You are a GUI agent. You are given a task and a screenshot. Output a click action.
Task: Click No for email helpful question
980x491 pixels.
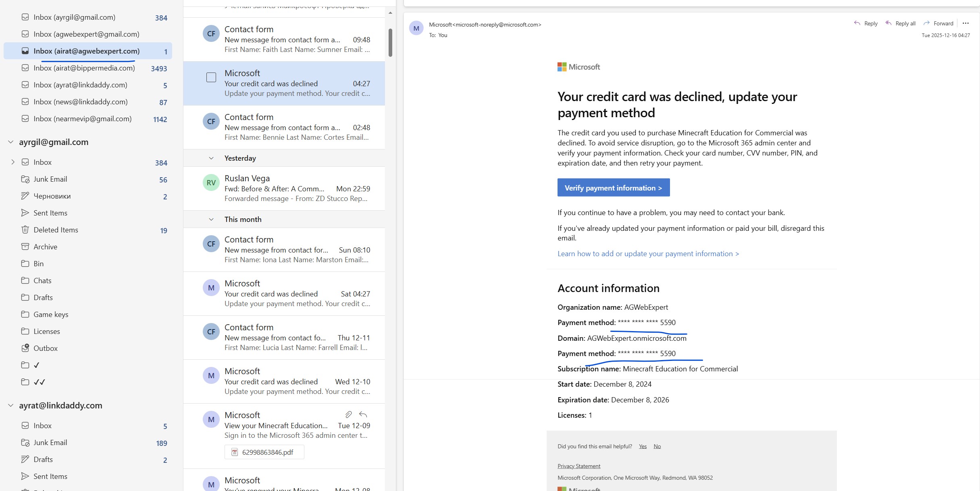click(x=657, y=446)
